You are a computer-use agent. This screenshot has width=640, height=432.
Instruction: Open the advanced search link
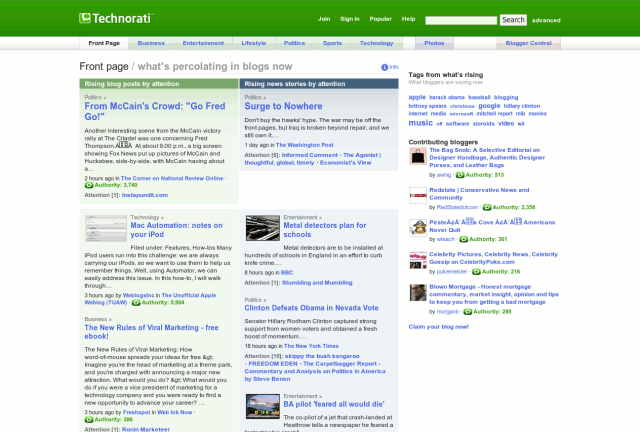(x=546, y=20)
